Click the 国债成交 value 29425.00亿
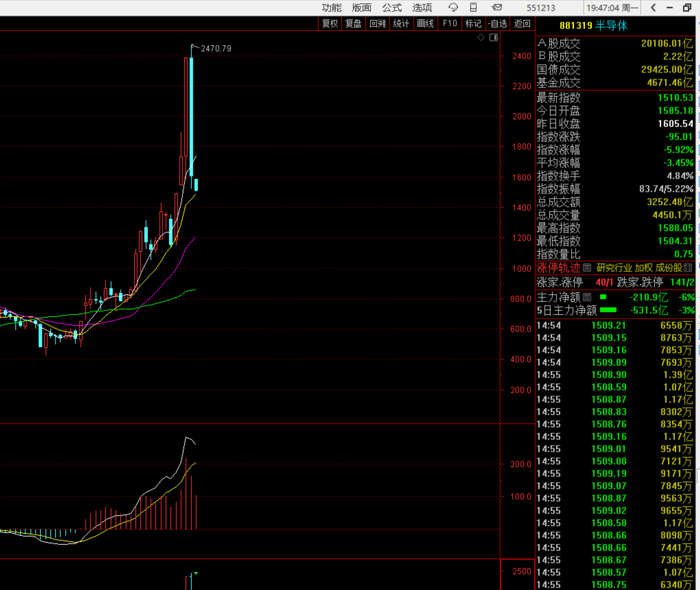 (667, 70)
